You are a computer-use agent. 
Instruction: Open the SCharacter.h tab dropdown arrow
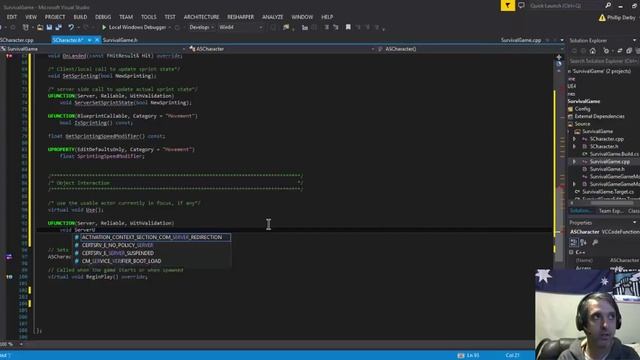(x=89, y=40)
